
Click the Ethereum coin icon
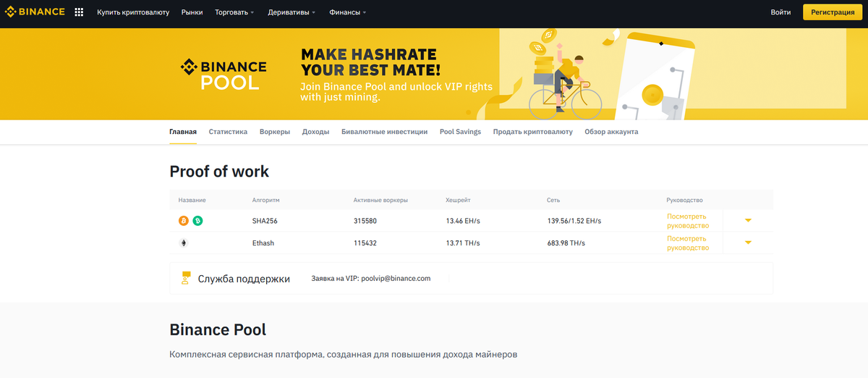(184, 243)
